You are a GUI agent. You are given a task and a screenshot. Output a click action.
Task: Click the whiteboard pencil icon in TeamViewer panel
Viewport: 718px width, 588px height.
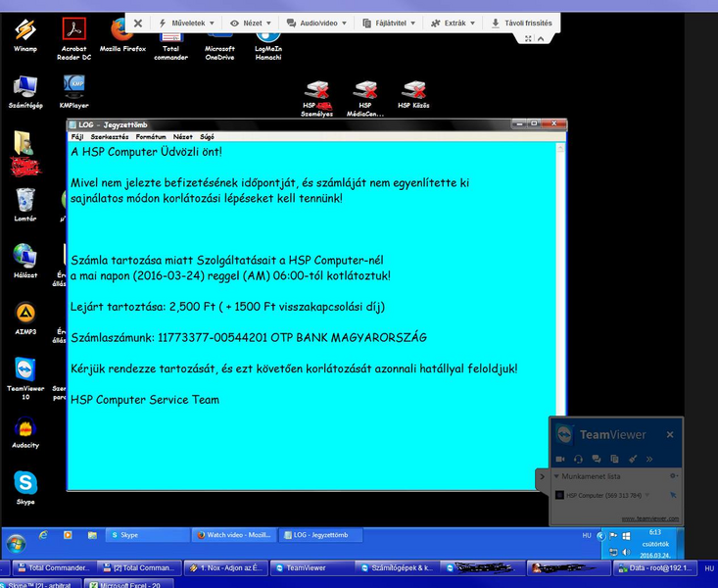tap(633, 459)
